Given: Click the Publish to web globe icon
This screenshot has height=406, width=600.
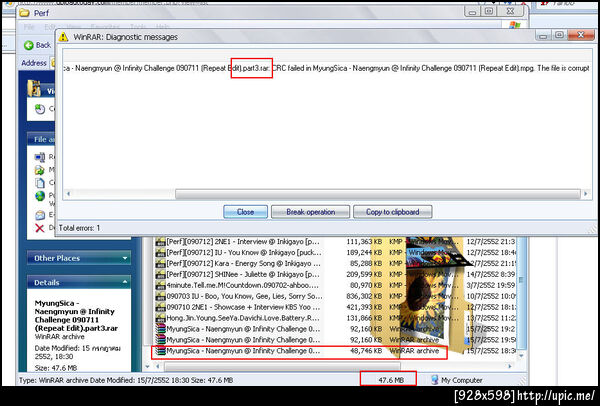Looking at the screenshot, I should pyautogui.click(x=40, y=196).
